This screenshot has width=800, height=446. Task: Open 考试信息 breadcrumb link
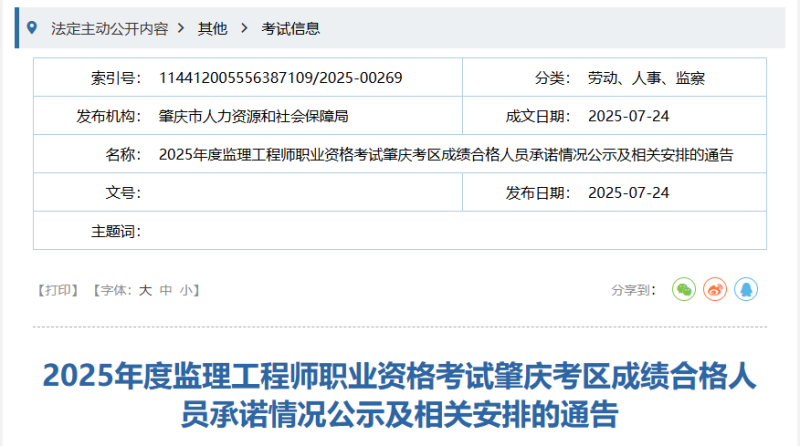coord(290,29)
